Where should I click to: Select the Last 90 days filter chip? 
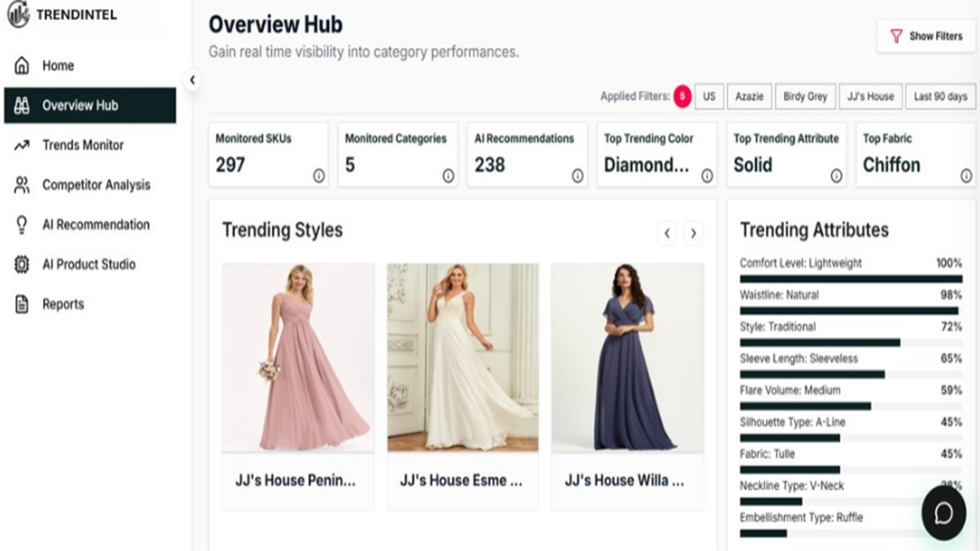pyautogui.click(x=941, y=96)
